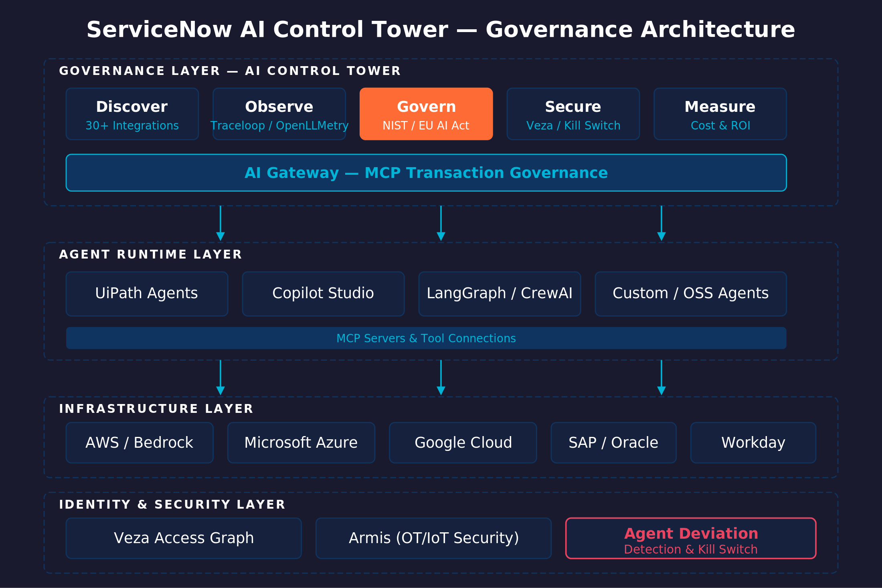Click the Agent Runtime Layer heading
Image resolution: width=882 pixels, height=588 pixels.
(150, 255)
